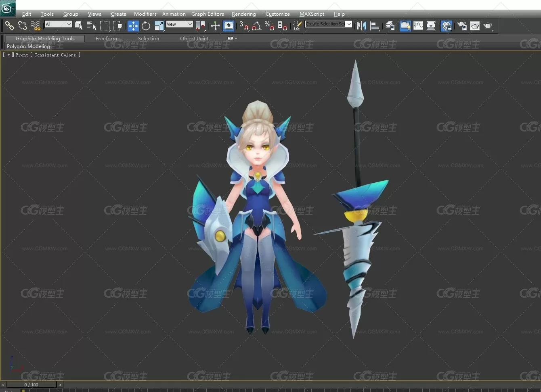Activate the Select Object tool
Image resolution: width=541 pixels, height=392 pixels.
tap(79, 26)
